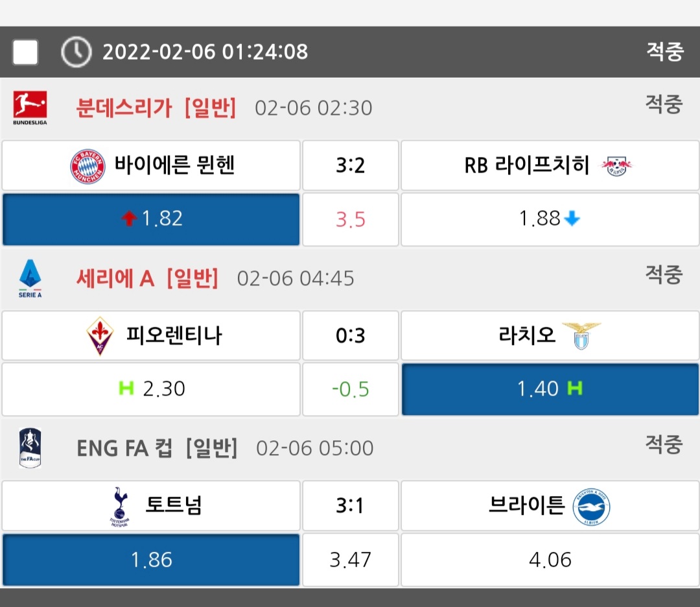The height and width of the screenshot is (607, 700).
Task: Click the Brighton club badge
Action: [591, 506]
